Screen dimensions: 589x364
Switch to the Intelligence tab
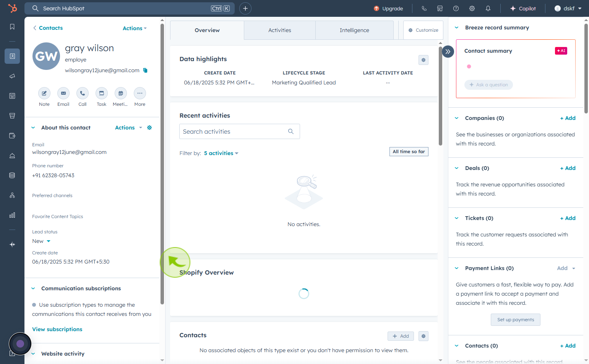tap(354, 30)
